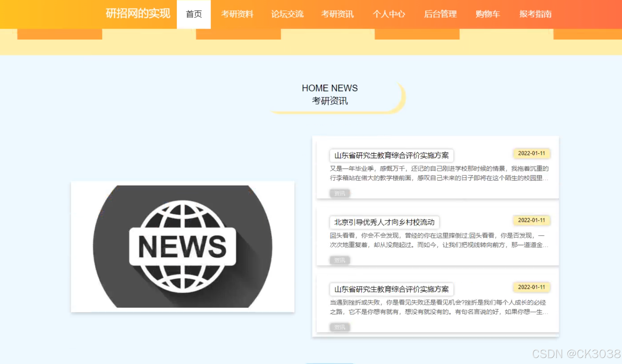Open the 购物车 shopping cart
622x364 pixels.
[488, 14]
